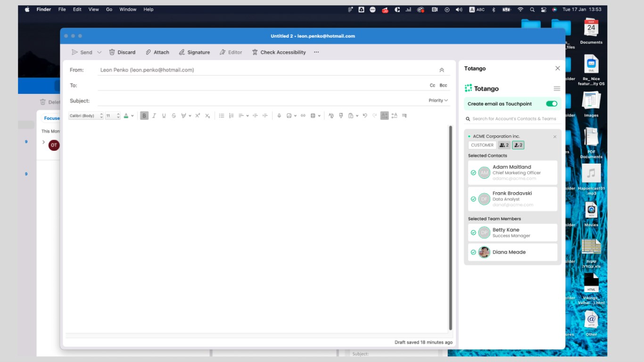Apply strikethrough formatting
Screen dimensions: 644x362
(x=173, y=115)
